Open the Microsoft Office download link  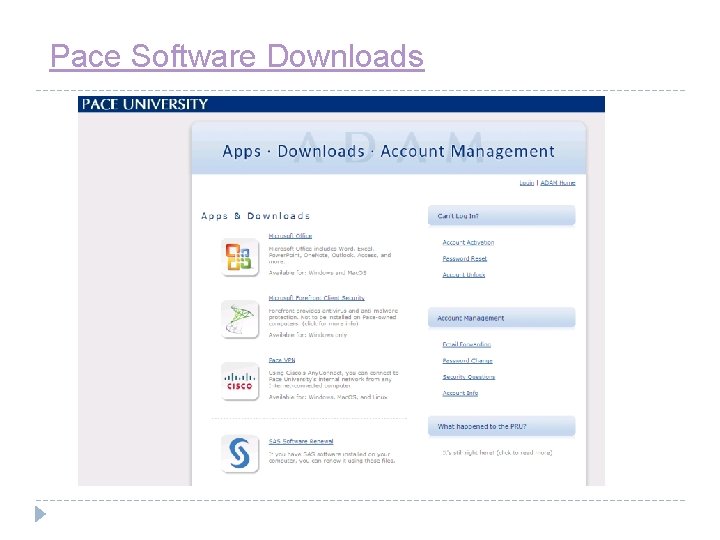tap(290, 236)
